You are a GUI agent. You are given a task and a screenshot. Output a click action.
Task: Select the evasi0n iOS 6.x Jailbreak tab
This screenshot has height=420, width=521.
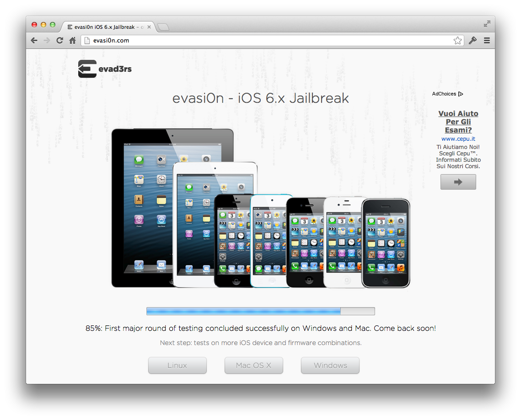pyautogui.click(x=107, y=27)
